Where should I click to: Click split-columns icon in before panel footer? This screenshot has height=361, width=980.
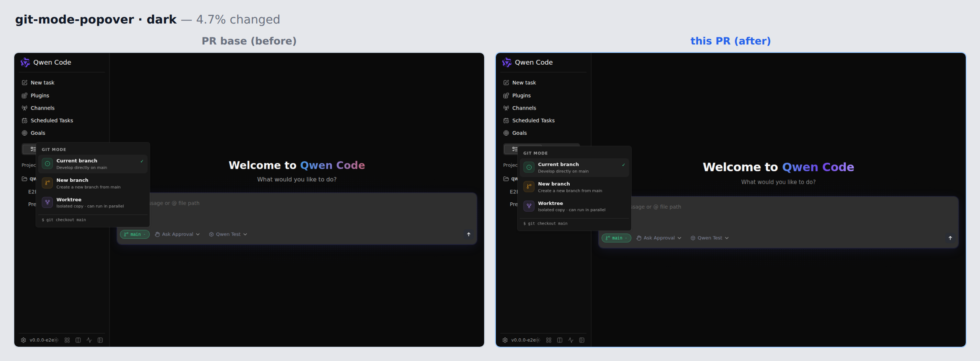(78, 340)
